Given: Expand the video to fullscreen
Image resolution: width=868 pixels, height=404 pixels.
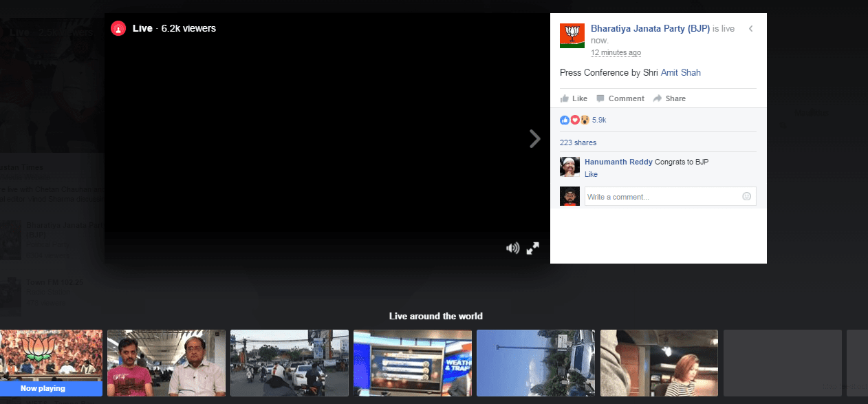Looking at the screenshot, I should coord(532,248).
